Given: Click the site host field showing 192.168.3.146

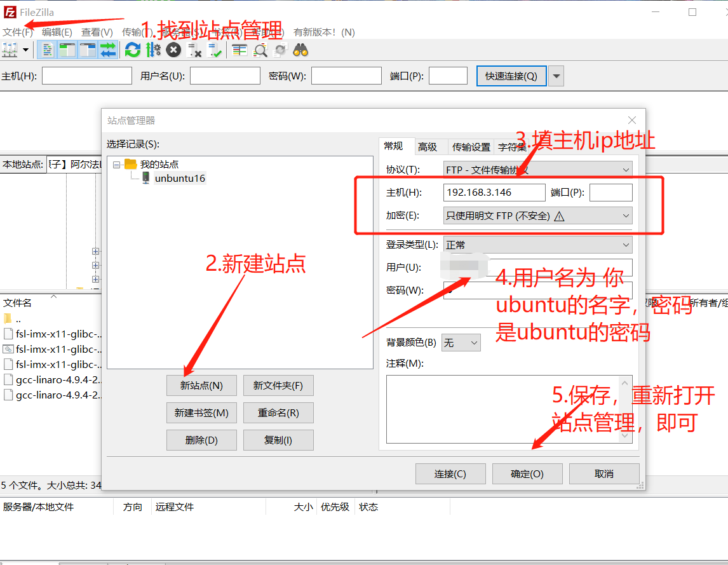Looking at the screenshot, I should pyautogui.click(x=494, y=193).
